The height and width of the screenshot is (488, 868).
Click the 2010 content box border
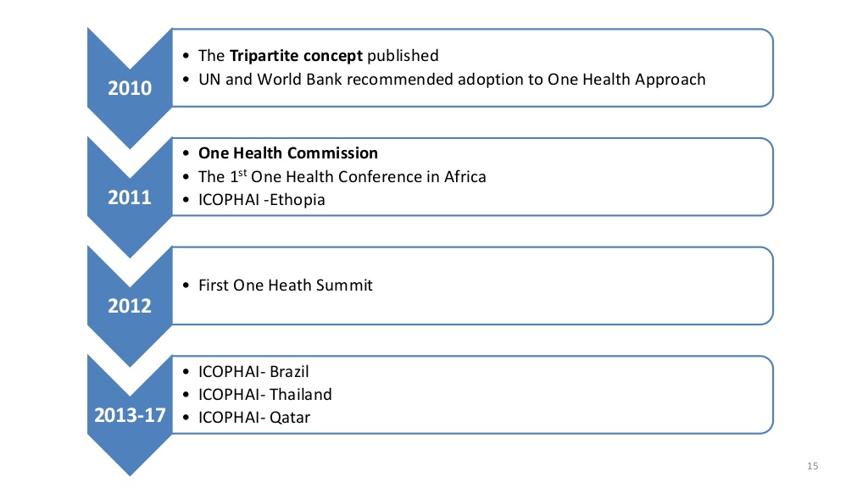(773, 68)
